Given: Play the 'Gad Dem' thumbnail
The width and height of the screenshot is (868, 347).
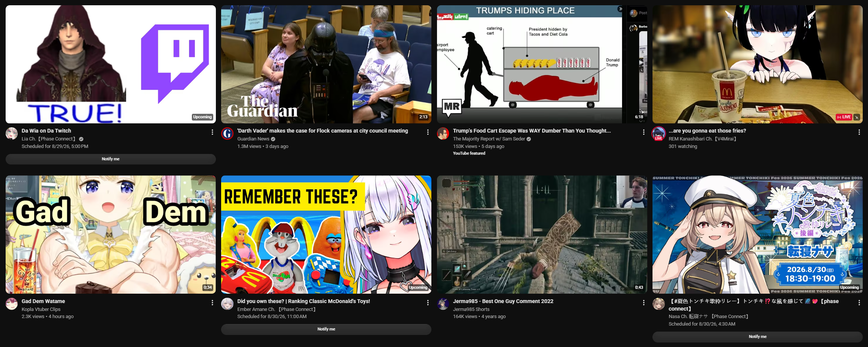Looking at the screenshot, I should (111, 235).
